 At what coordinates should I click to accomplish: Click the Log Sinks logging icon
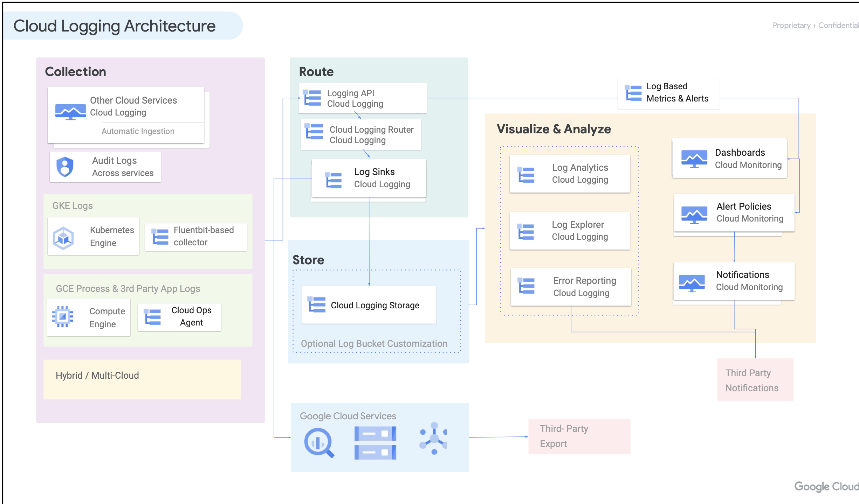333,180
